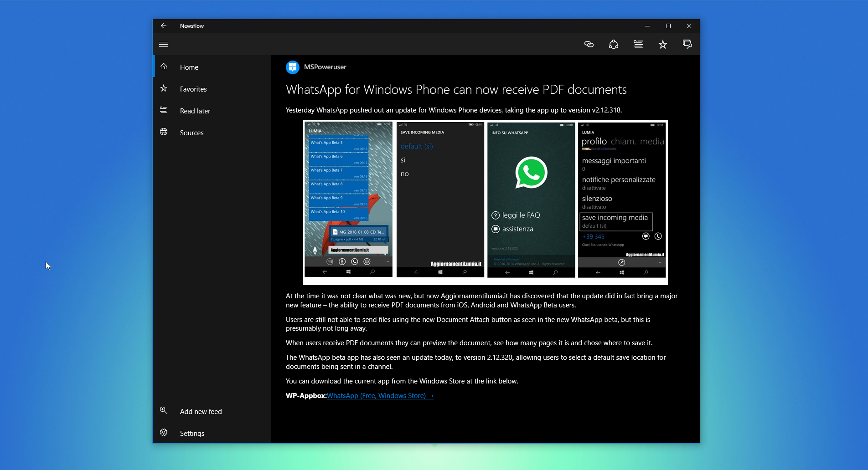868x470 pixels.
Task: Click the article headline about PDF documents
Action: pyautogui.click(x=456, y=90)
